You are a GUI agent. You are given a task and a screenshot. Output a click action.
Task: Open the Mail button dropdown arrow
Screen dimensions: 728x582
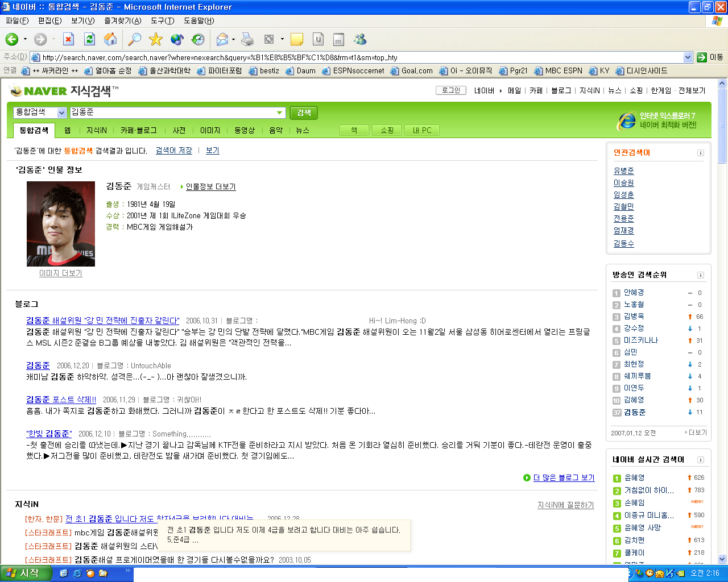click(x=233, y=39)
